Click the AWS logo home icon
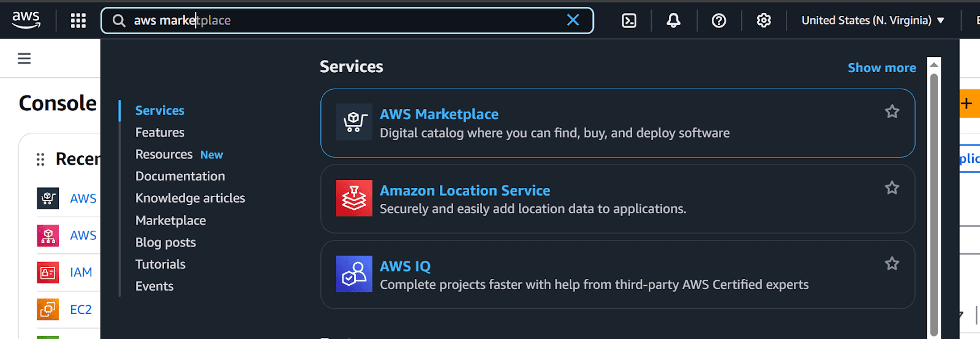 pos(26,20)
